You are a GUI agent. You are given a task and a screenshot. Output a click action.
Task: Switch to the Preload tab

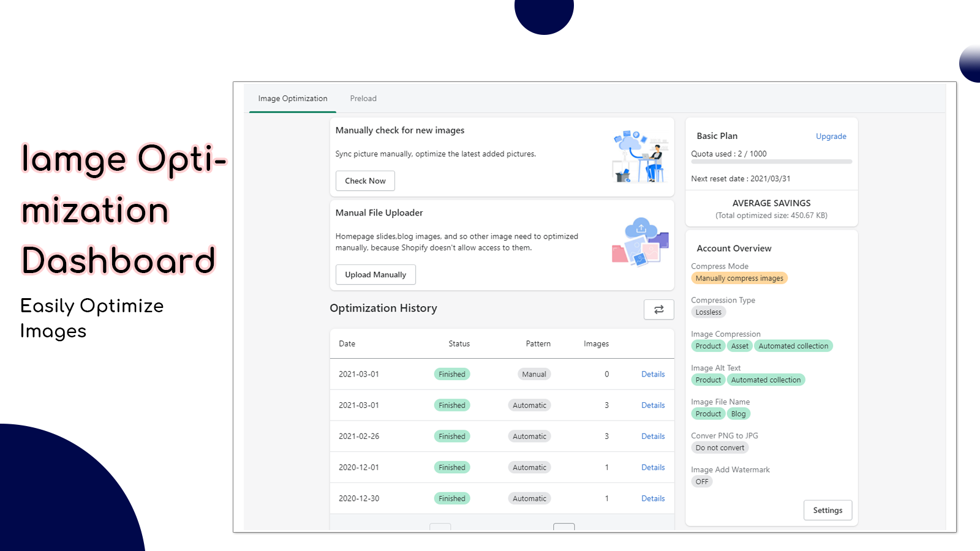[x=363, y=99]
